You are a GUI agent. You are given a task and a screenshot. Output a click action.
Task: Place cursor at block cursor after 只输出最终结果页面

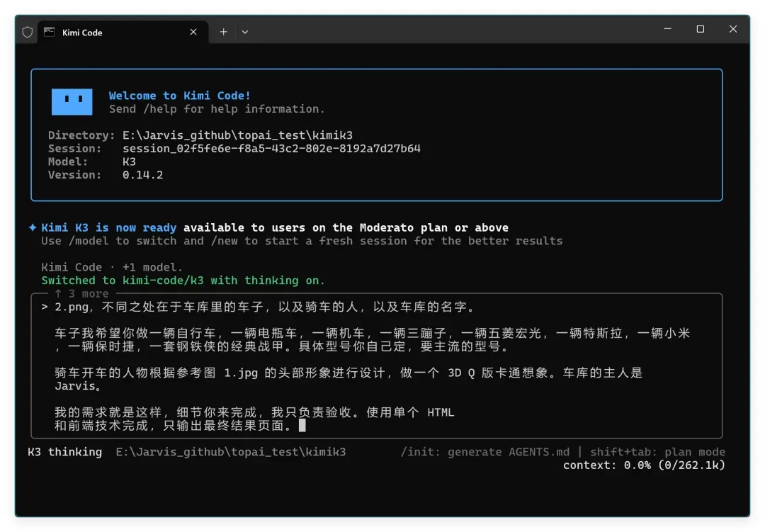point(302,426)
